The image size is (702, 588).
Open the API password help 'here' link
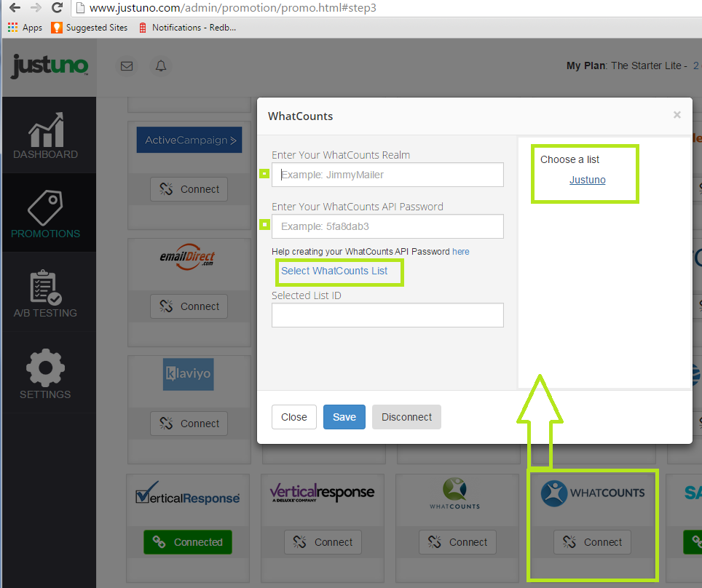[x=460, y=252]
